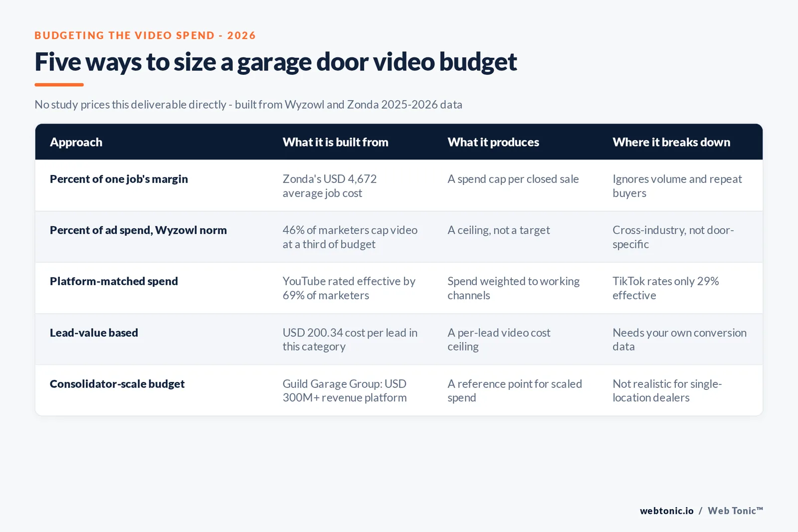Image resolution: width=798 pixels, height=532 pixels.
Task: Click 'A spend cap per closed sale'
Action: click(513, 179)
